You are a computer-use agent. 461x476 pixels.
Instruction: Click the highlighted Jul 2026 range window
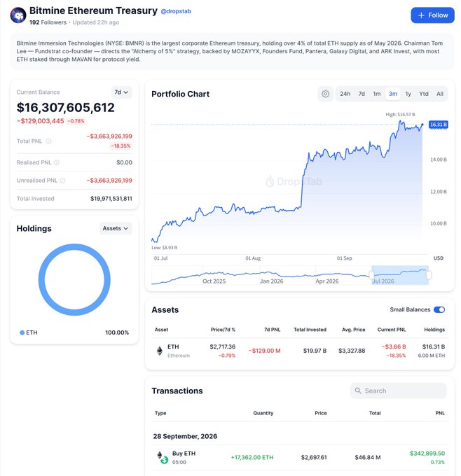click(x=400, y=275)
